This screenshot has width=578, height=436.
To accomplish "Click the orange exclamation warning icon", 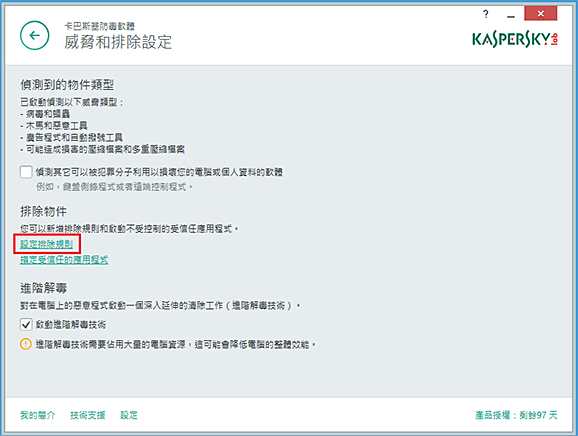I will pyautogui.click(x=25, y=344).
